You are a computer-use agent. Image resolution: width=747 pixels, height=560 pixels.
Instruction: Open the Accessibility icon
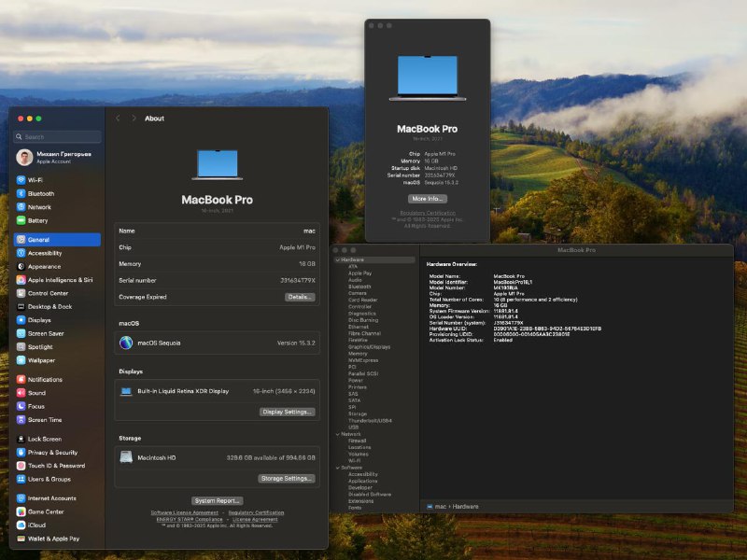click(x=21, y=253)
